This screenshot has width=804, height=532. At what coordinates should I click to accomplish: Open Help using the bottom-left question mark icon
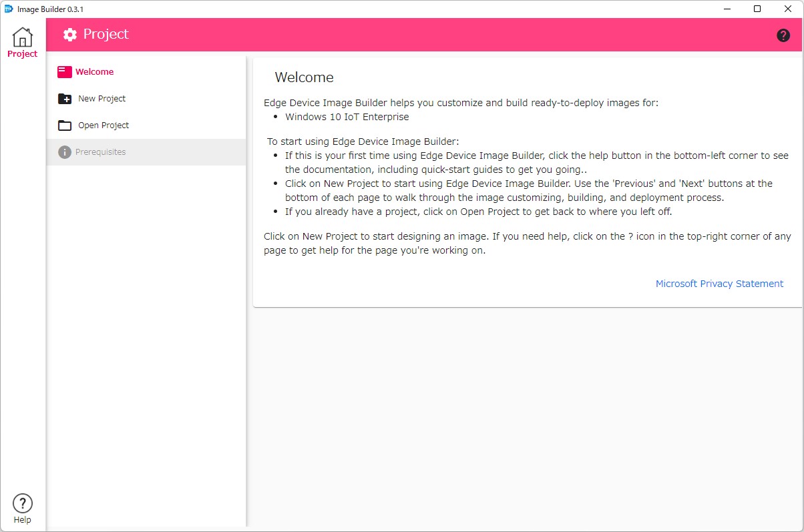point(22,503)
